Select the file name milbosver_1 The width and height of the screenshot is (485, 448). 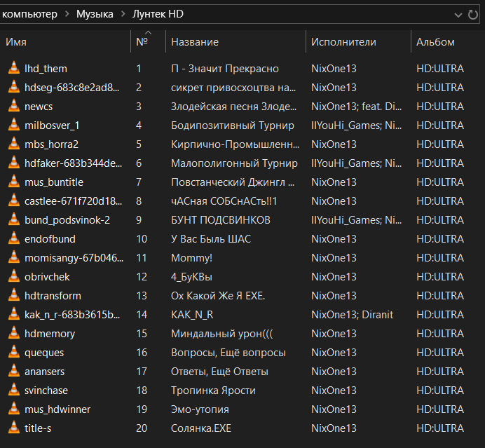(x=52, y=125)
